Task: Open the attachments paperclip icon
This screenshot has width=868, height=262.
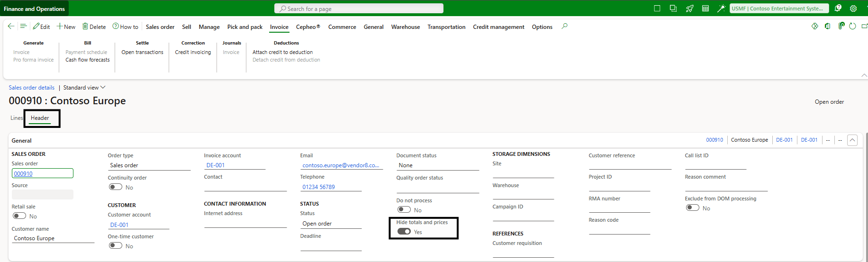Action: (841, 26)
